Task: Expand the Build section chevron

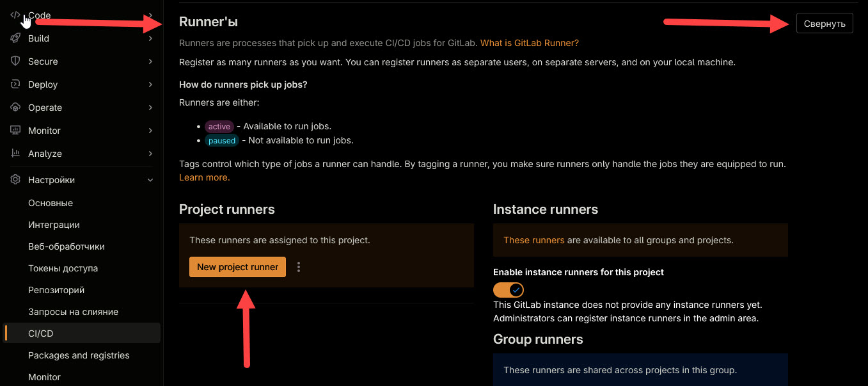Action: (x=150, y=38)
